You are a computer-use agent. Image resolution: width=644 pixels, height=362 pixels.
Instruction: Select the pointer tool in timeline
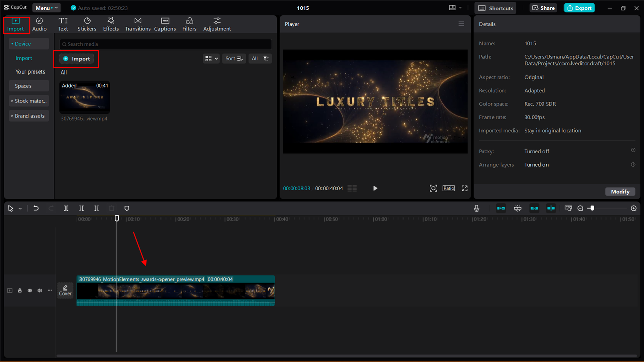tap(11, 208)
